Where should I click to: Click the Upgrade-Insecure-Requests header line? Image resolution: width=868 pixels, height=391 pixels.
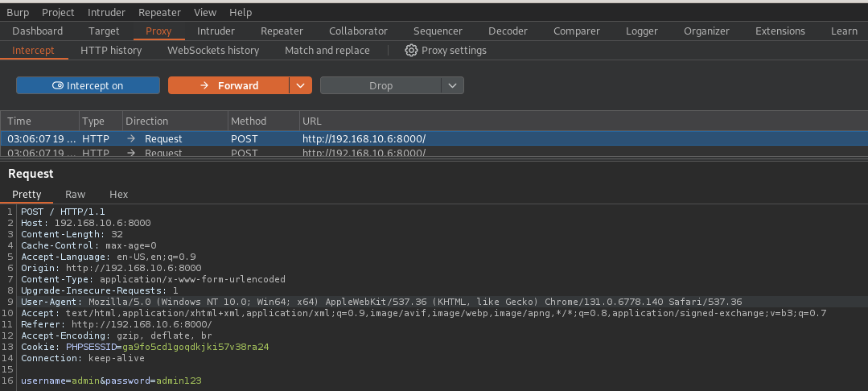[x=100, y=290]
